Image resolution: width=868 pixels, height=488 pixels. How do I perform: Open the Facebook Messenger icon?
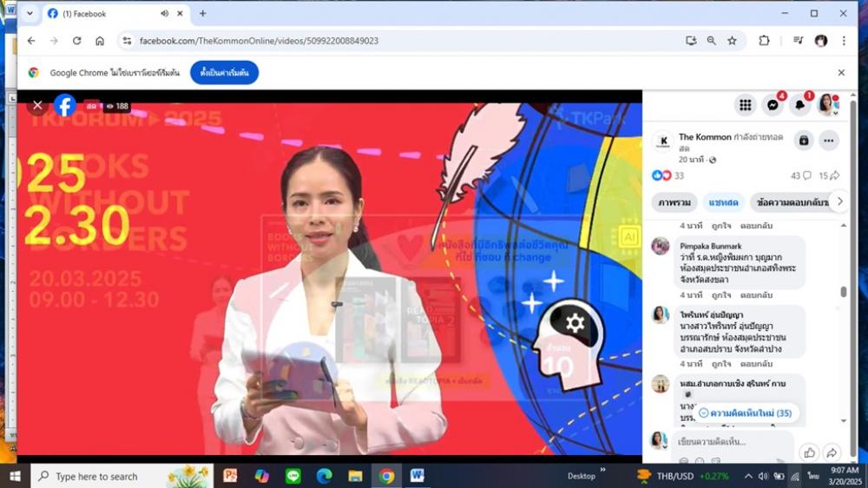[x=773, y=105]
